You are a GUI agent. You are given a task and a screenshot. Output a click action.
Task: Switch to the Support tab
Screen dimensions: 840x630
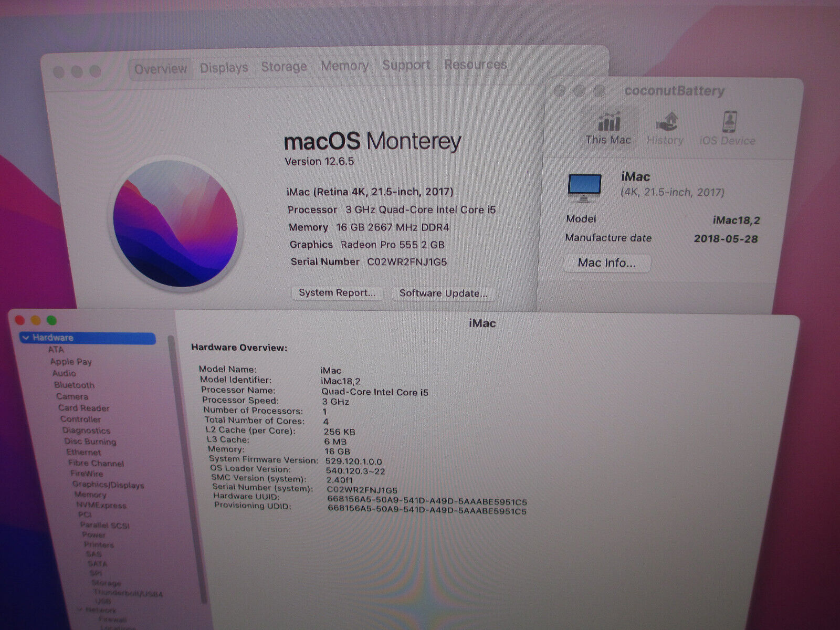tap(406, 65)
